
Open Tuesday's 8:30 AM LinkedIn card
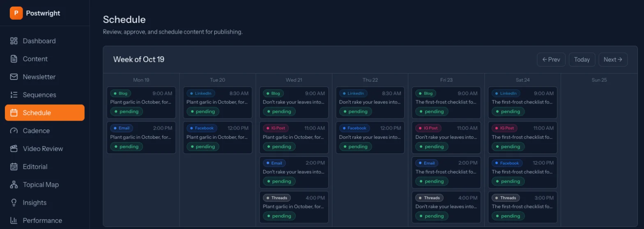[218, 103]
